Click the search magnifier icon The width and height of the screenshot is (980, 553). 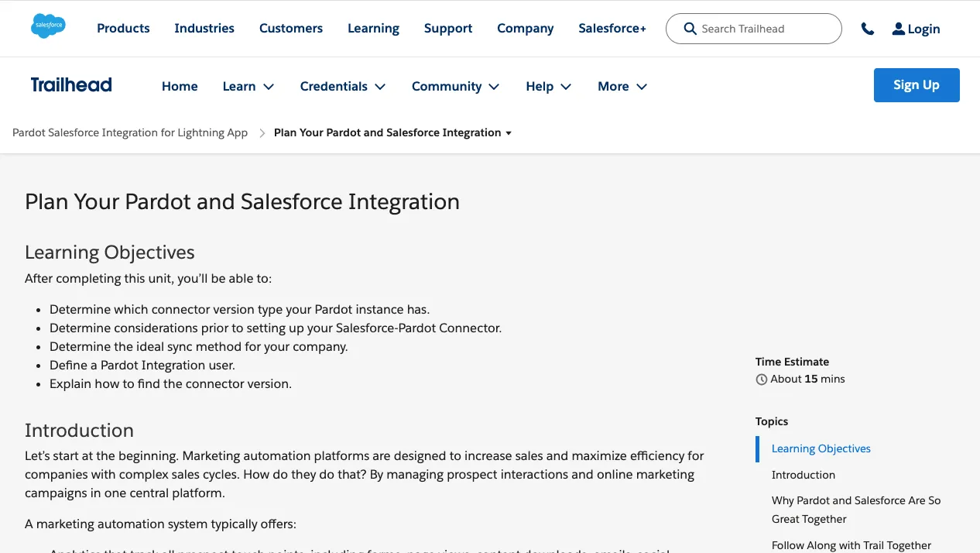click(690, 29)
